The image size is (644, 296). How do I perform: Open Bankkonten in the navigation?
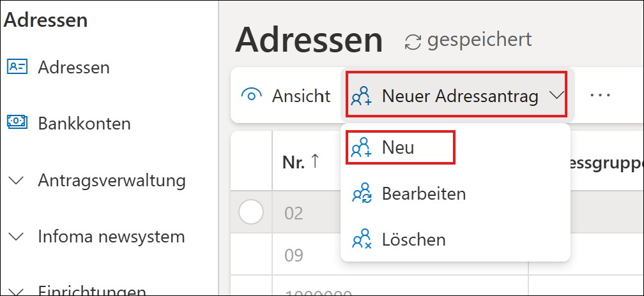tap(84, 122)
